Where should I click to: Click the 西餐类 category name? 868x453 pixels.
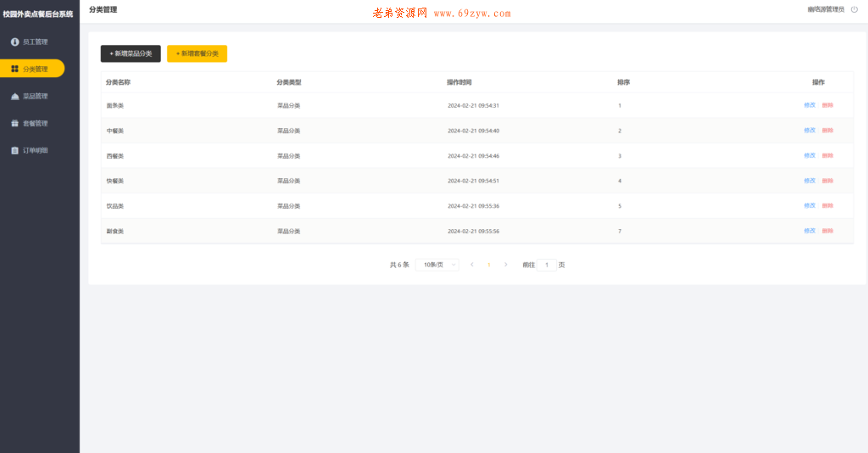point(115,156)
